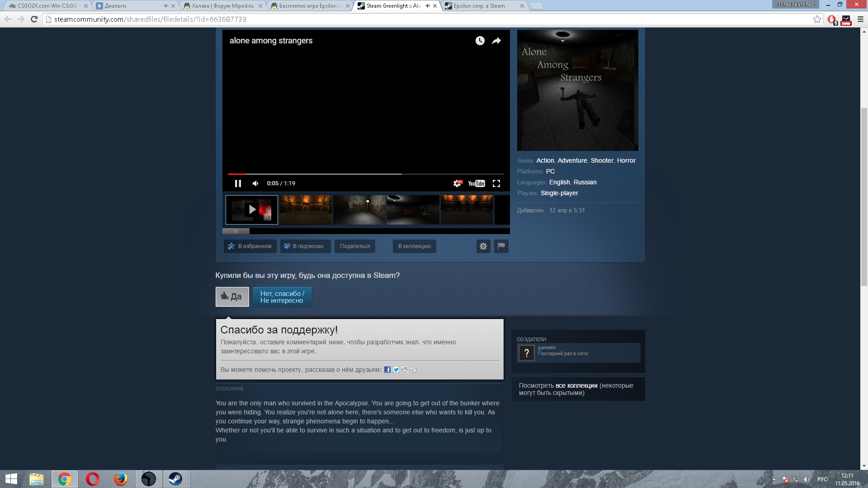This screenshot has width=868, height=488.
Task: Share the project on Facebook
Action: click(387, 370)
